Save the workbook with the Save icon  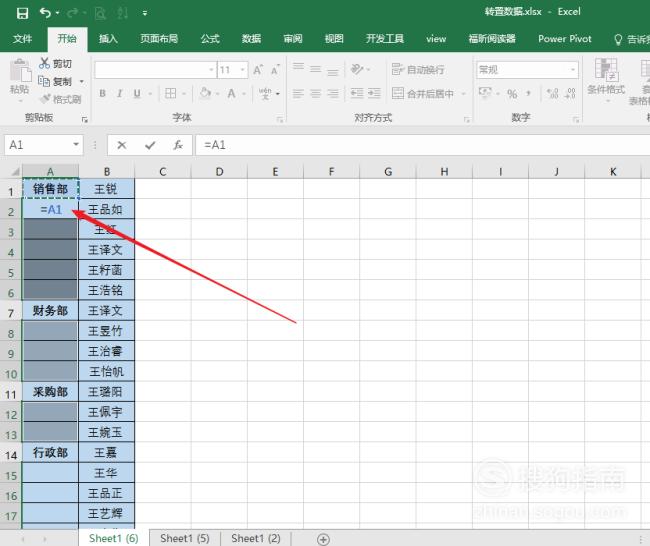(22, 13)
